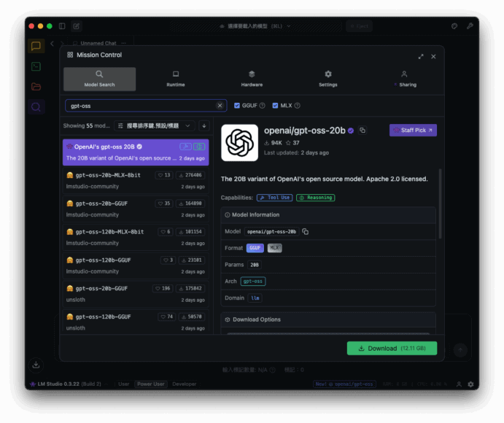Expand Mission Control to full screen

(421, 56)
